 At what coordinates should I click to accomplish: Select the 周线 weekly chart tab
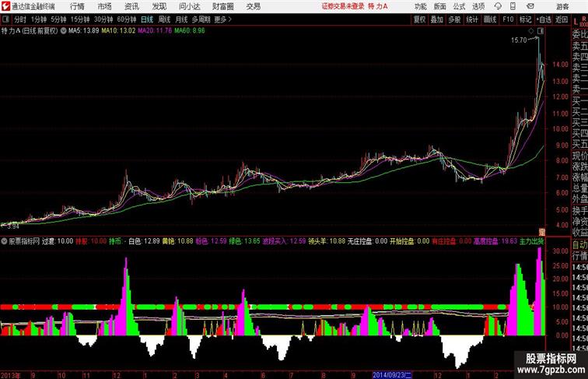coord(164,19)
